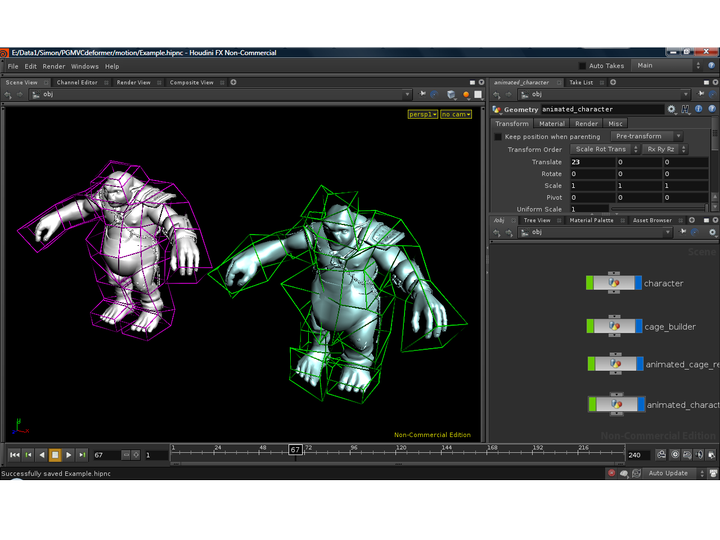
Task: Click the blue info icon in the Geometry header
Action: pos(698,109)
